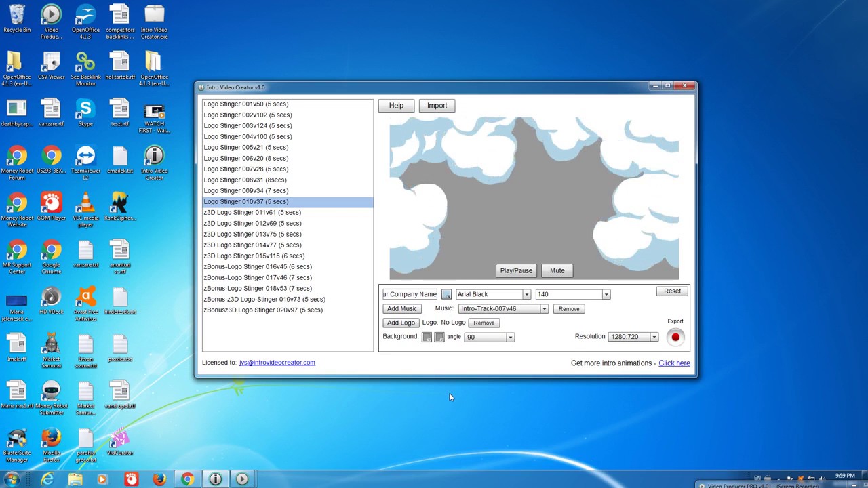The width and height of the screenshot is (868, 488).
Task: Open the Recycle Bin desktop icon
Action: point(17,19)
